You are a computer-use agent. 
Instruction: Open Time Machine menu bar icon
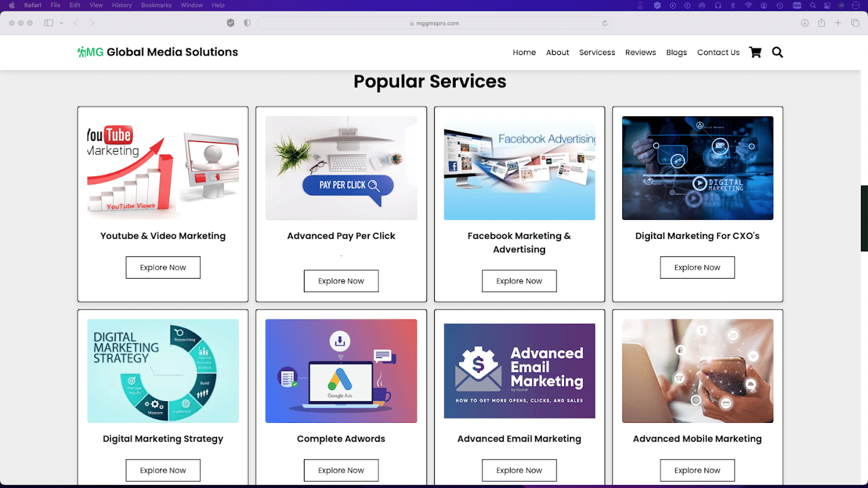pos(779,5)
